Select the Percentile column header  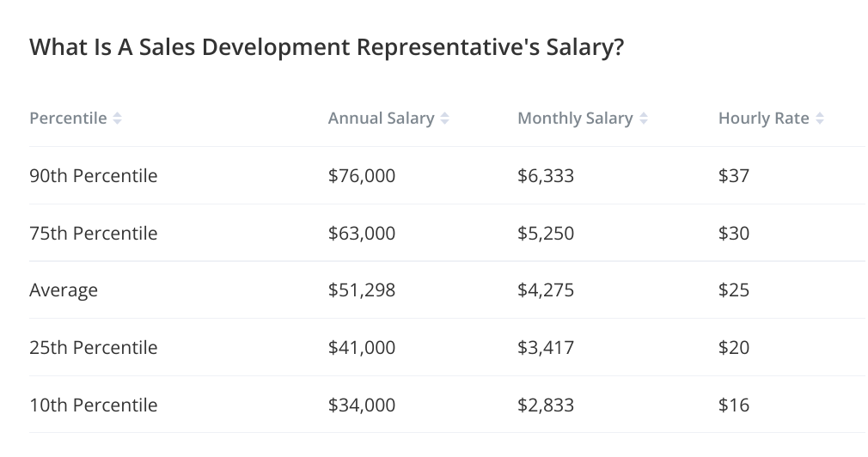68,119
